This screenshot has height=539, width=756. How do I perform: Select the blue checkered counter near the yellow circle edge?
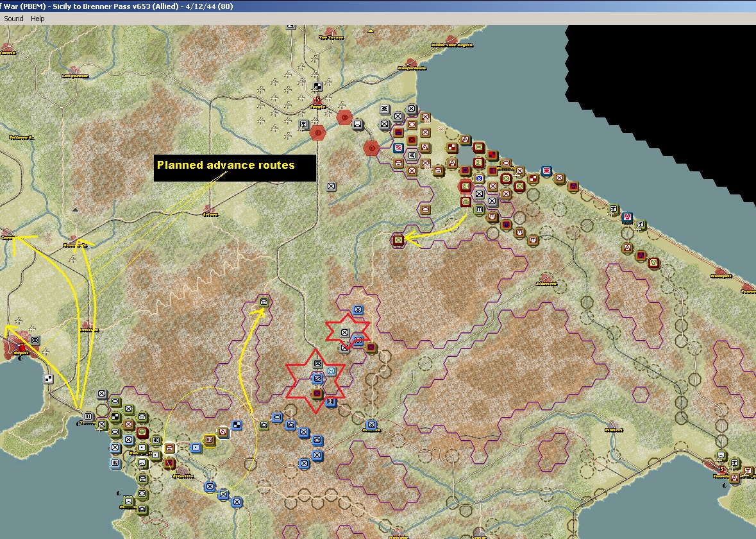(237, 425)
